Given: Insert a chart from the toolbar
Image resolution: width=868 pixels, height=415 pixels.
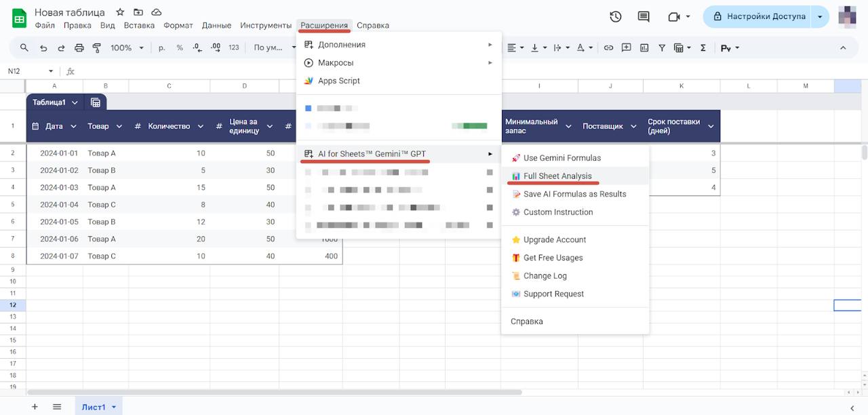Looking at the screenshot, I should [644, 47].
